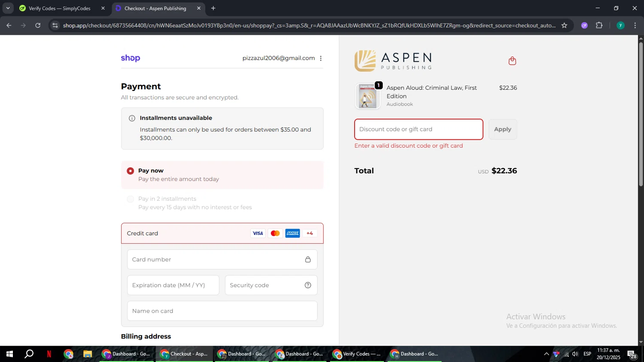Open the network status tray icon
Viewport: 644px width, 362px height.
567,354
